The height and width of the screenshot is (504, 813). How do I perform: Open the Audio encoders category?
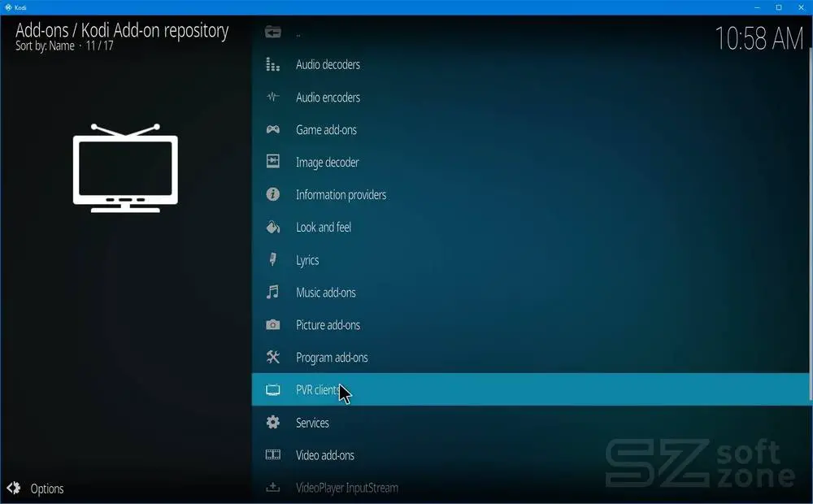click(x=530, y=97)
